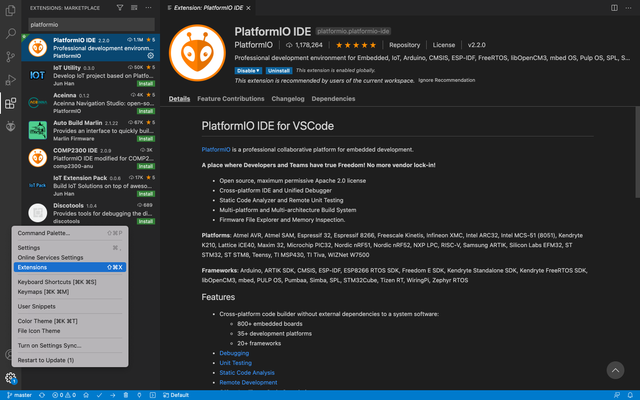Click the Uninstall button
Viewport: 640px width, 400px height.
pyautogui.click(x=279, y=71)
